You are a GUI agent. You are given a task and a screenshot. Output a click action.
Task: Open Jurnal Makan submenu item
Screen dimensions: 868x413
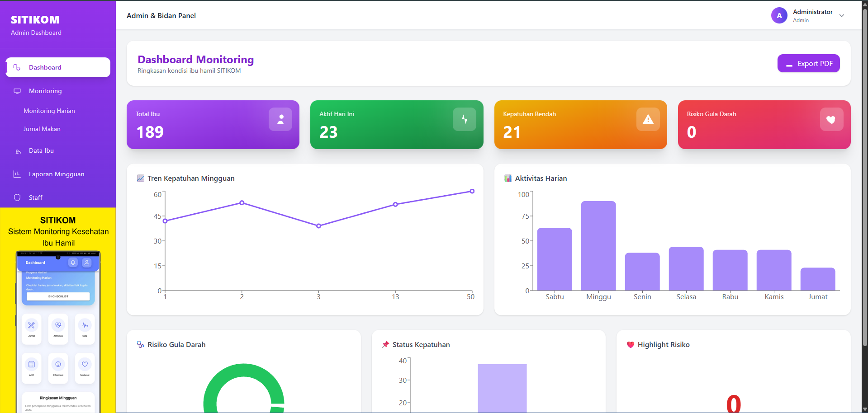coord(42,129)
